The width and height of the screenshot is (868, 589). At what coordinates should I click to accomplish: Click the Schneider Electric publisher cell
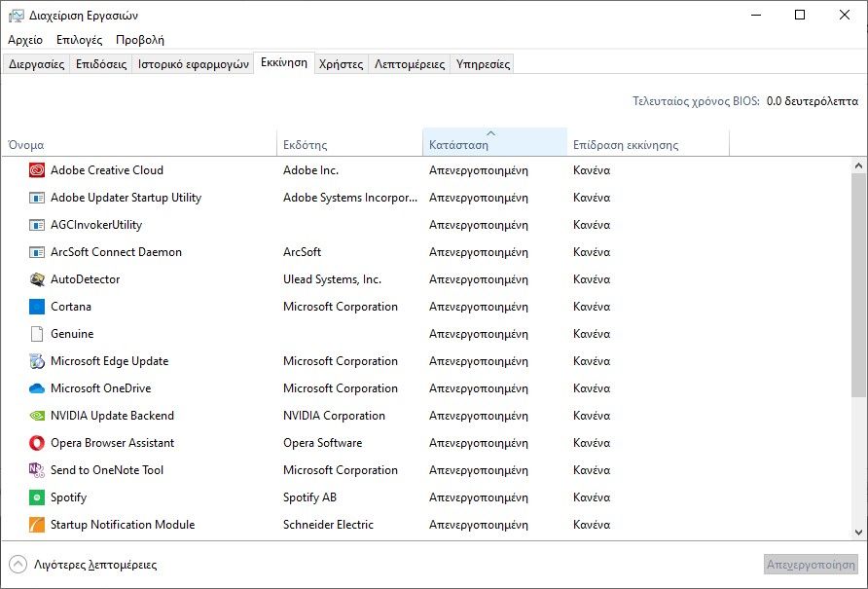(x=328, y=524)
